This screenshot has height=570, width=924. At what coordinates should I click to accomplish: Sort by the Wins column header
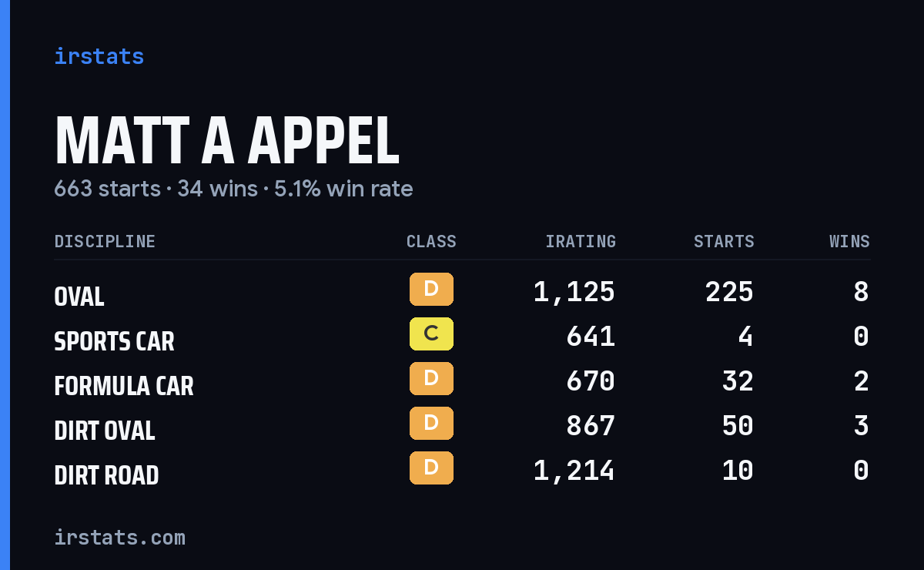tap(849, 241)
